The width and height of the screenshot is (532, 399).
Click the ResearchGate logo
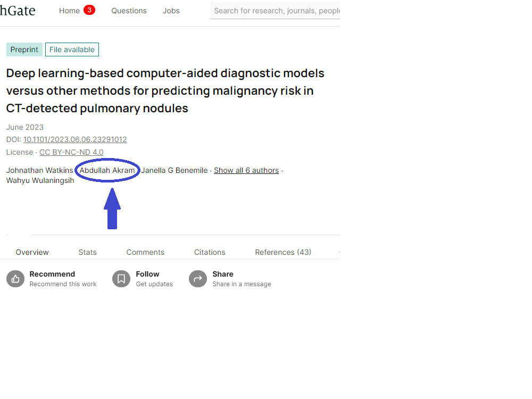[x=18, y=10]
